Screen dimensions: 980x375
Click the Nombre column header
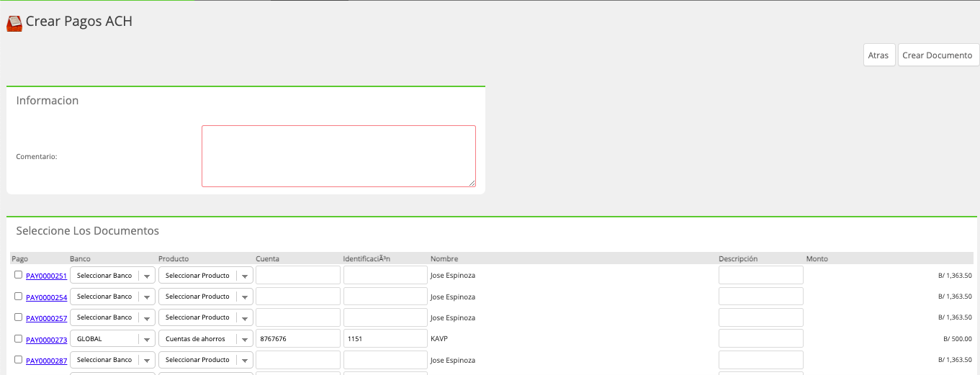(444, 258)
